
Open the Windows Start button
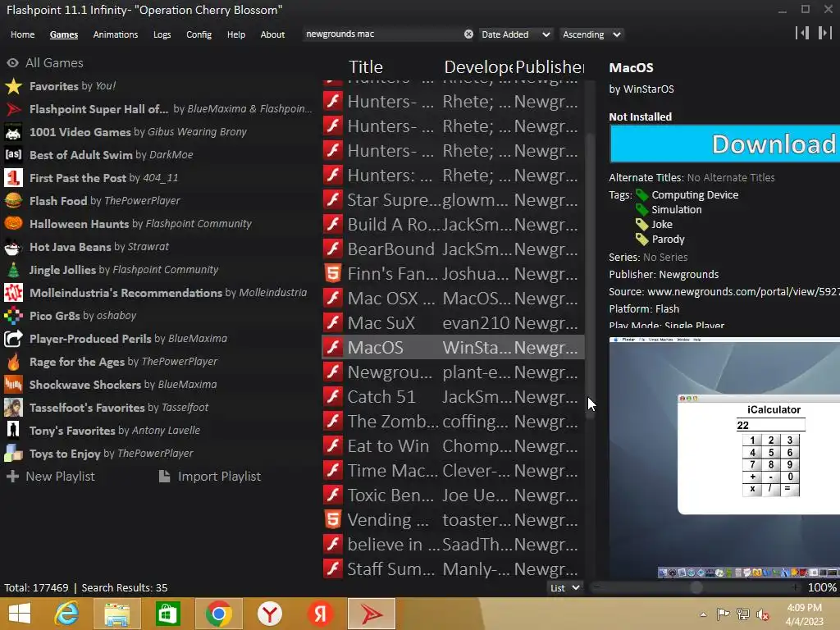[x=20, y=614]
